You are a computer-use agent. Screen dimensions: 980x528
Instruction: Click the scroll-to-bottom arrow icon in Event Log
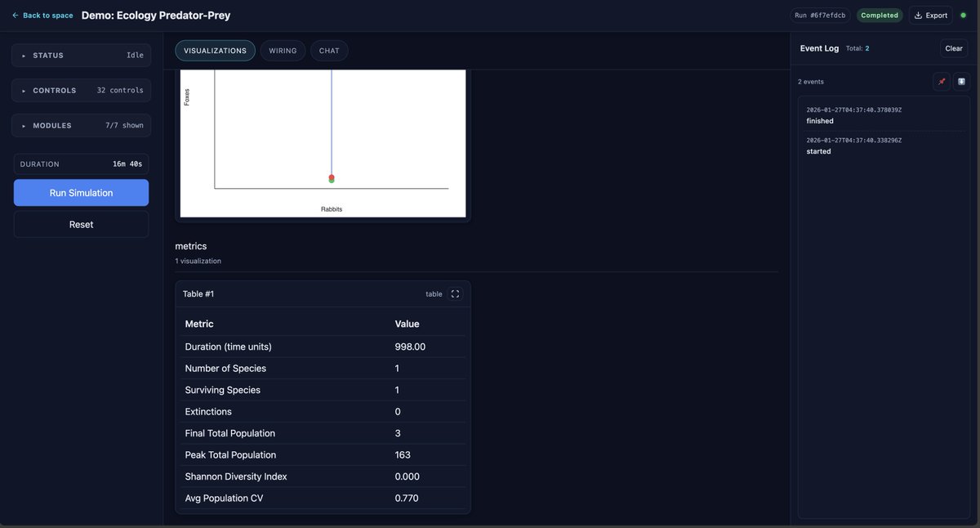961,82
